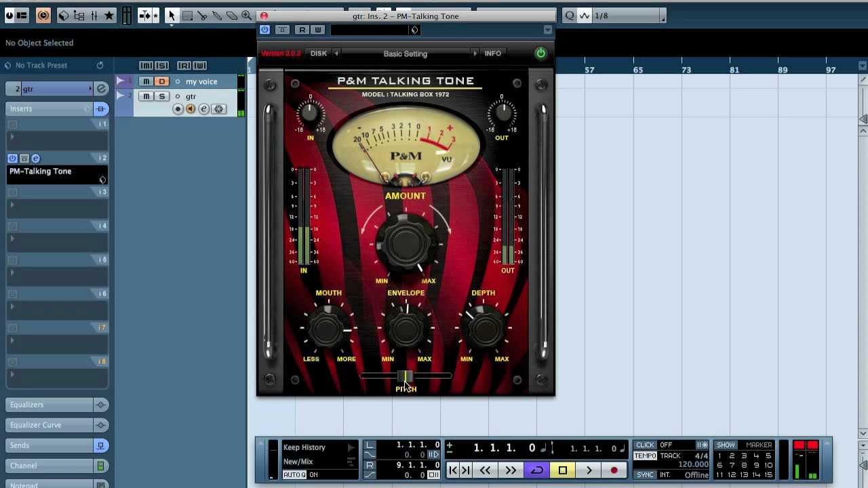Toggle the plugin green power button
Image resolution: width=868 pixels, height=488 pixels.
pos(540,54)
